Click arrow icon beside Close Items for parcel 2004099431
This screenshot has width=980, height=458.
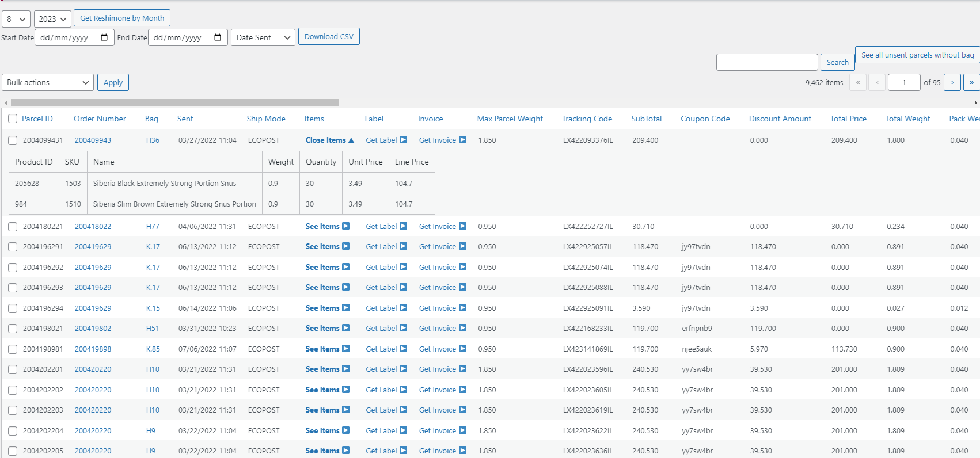(x=351, y=140)
